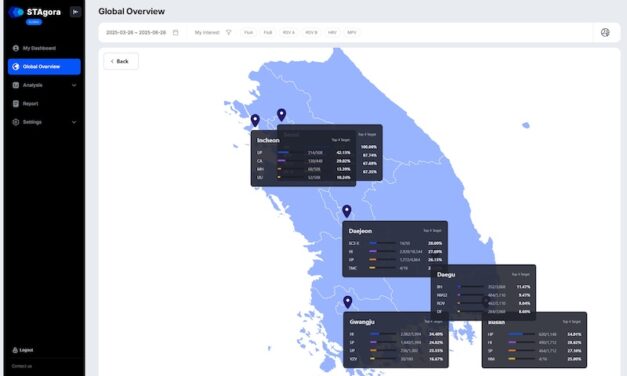Click the Top 4 Target label in Busan card
Screen dimensions: 627x376
click(571, 321)
